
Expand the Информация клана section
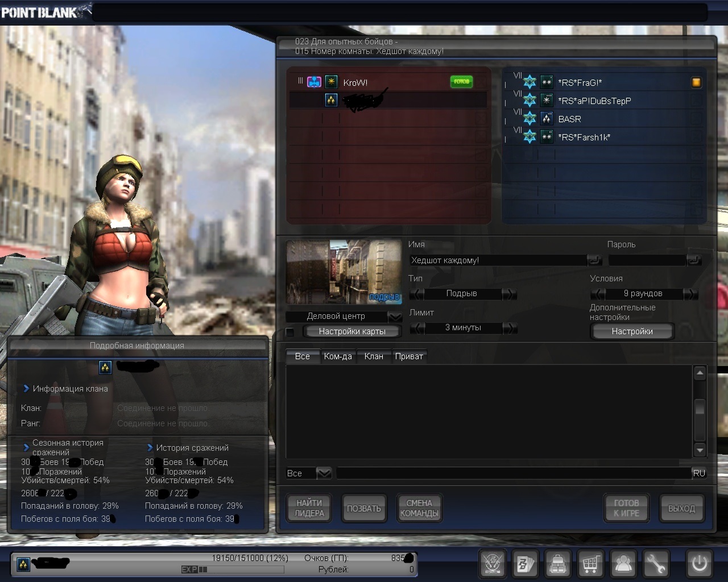26,389
